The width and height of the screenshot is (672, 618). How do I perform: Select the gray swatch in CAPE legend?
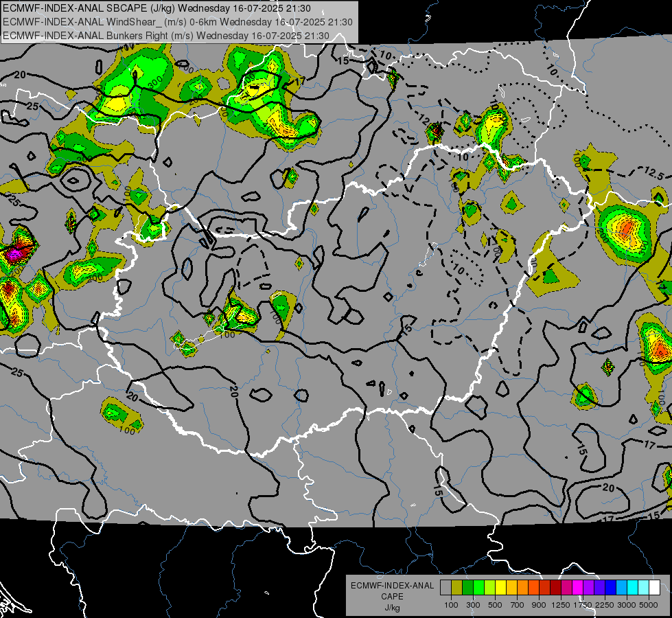click(445, 587)
